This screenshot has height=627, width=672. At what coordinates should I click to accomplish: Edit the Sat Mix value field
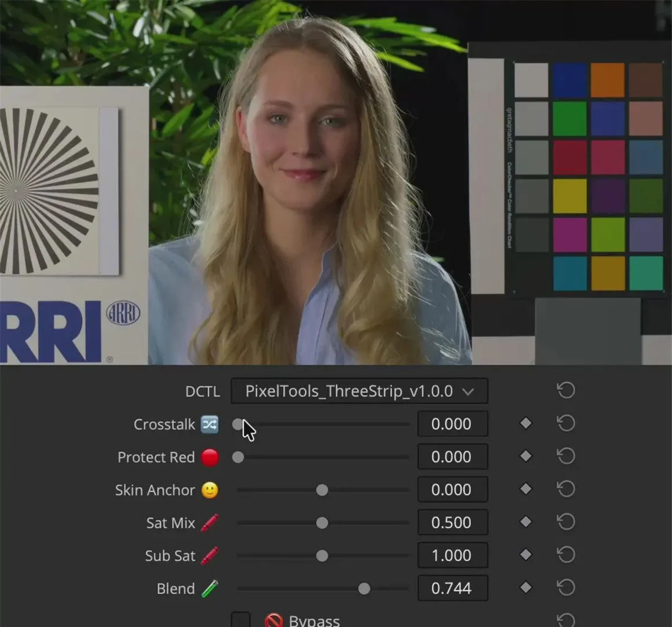pyautogui.click(x=452, y=523)
